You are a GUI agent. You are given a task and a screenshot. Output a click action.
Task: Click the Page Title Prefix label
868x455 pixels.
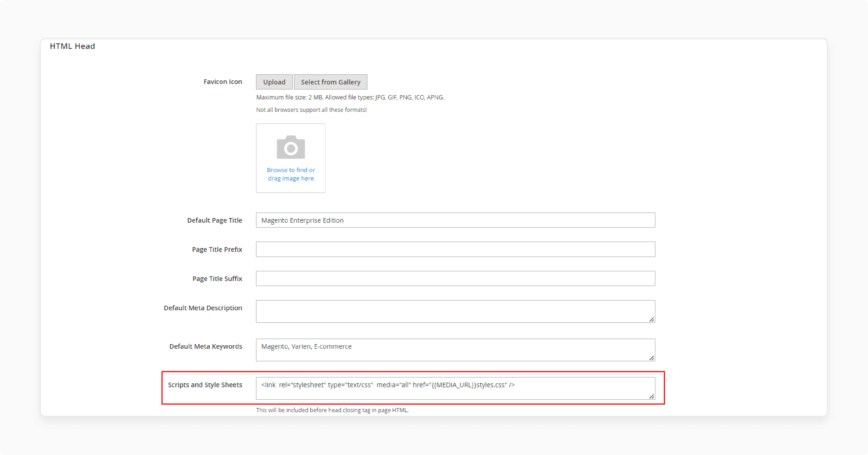click(217, 250)
